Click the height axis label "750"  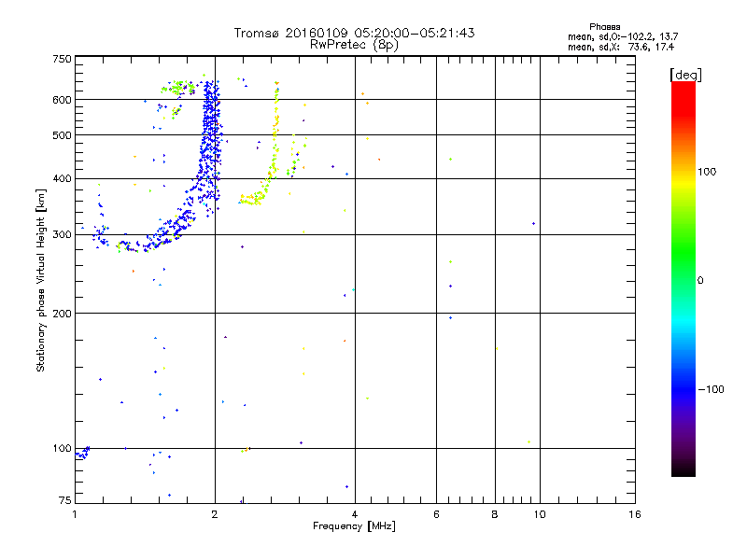pos(62,59)
